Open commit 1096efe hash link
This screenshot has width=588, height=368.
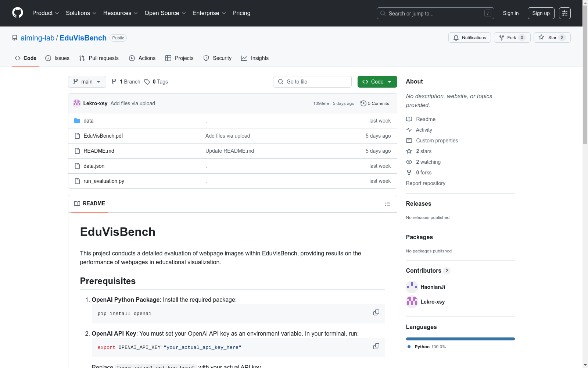click(321, 103)
